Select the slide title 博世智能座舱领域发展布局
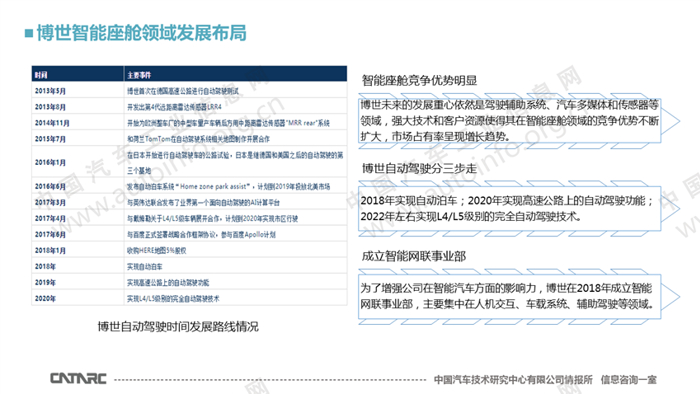700x394 pixels. click(x=141, y=33)
